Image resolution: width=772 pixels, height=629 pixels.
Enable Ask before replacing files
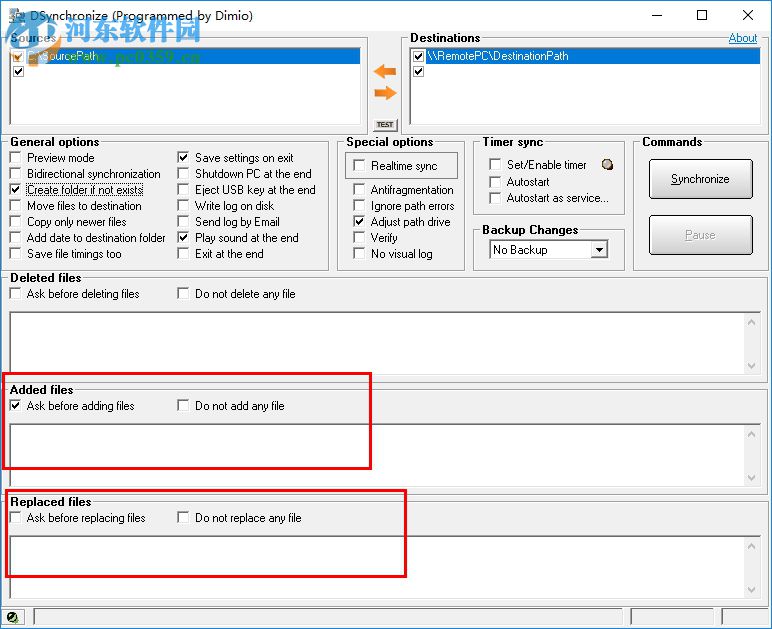pyautogui.click(x=16, y=518)
